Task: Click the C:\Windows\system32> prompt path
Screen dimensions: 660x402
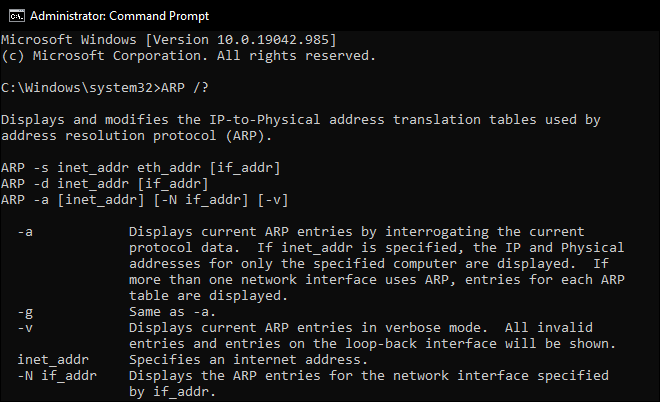Action: (81, 88)
